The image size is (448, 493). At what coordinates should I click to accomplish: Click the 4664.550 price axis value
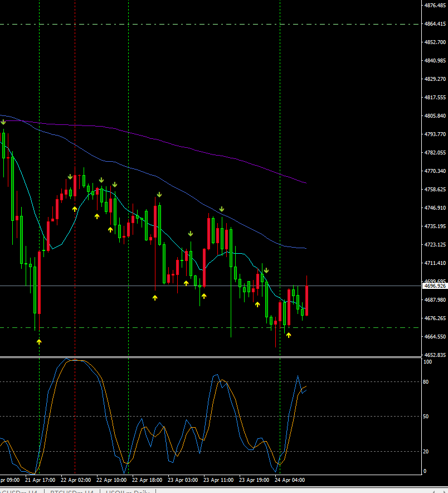point(435,336)
